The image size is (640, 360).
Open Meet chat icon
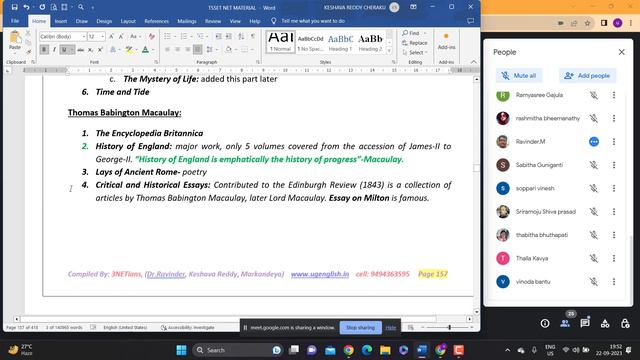point(585,323)
